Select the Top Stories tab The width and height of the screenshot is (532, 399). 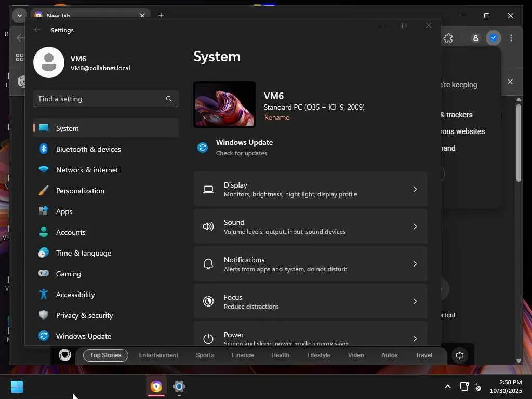105,355
